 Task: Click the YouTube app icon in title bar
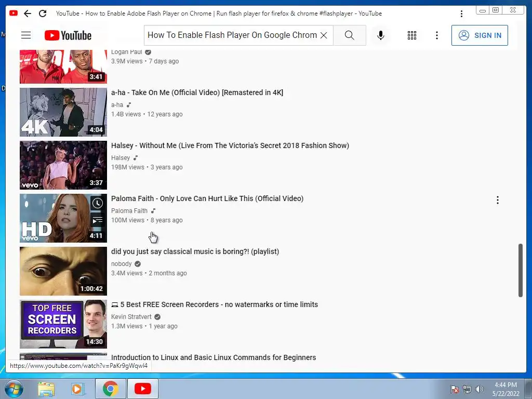(14, 13)
